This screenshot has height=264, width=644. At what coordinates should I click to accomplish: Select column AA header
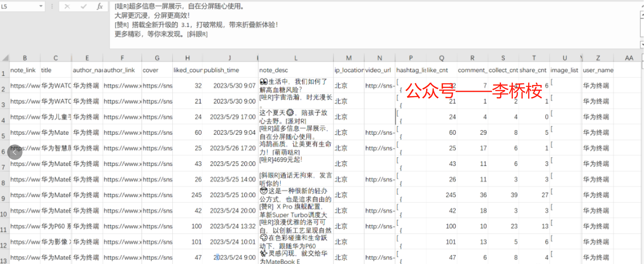(x=629, y=58)
